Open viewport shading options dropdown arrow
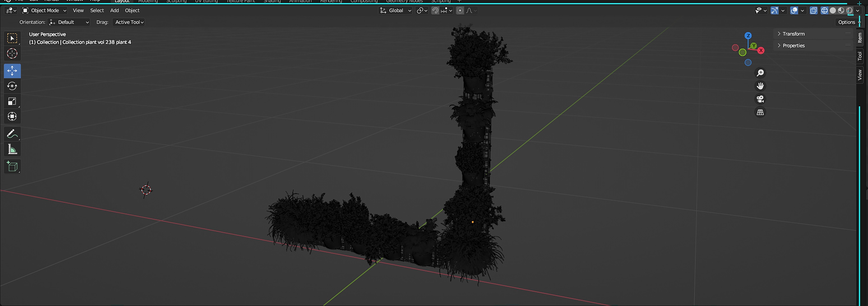Screen dimensions: 868x306 pyautogui.click(x=858, y=10)
